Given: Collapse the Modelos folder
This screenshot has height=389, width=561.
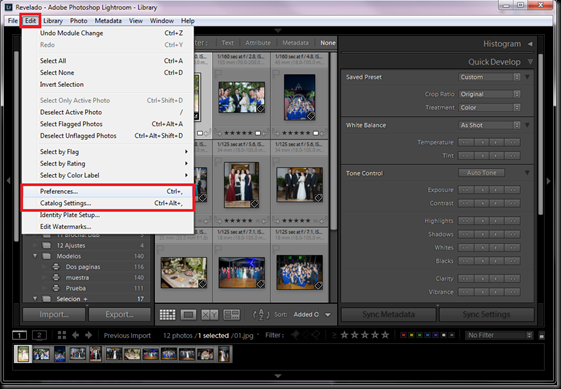Looking at the screenshot, I should pyautogui.click(x=35, y=256).
